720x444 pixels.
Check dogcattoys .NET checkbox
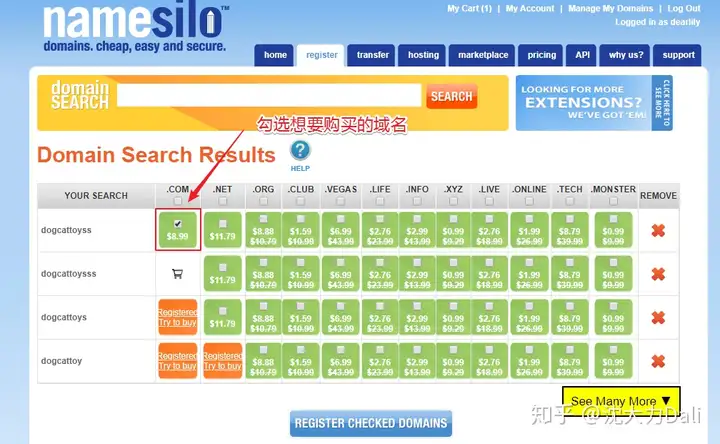pos(223,311)
